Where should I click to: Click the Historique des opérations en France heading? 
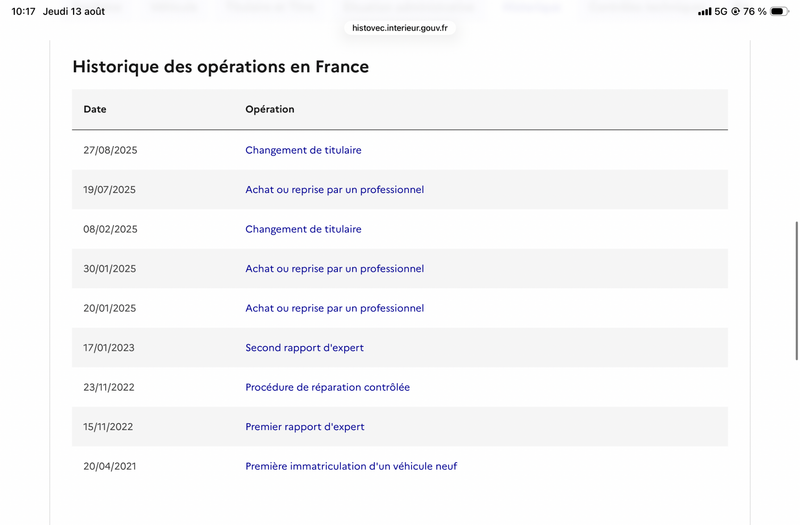pyautogui.click(x=220, y=67)
